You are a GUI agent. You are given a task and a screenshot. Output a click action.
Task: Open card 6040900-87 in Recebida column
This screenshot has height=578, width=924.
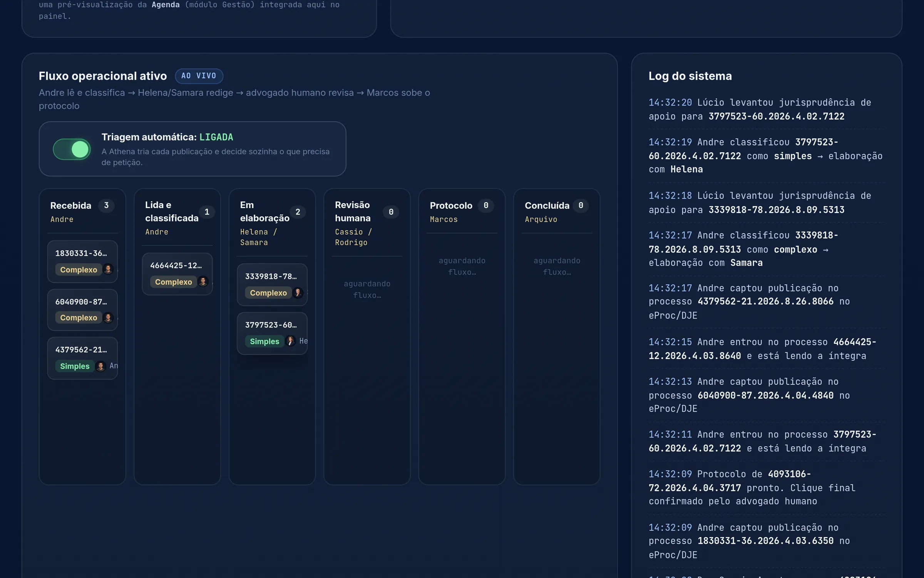pos(82,310)
